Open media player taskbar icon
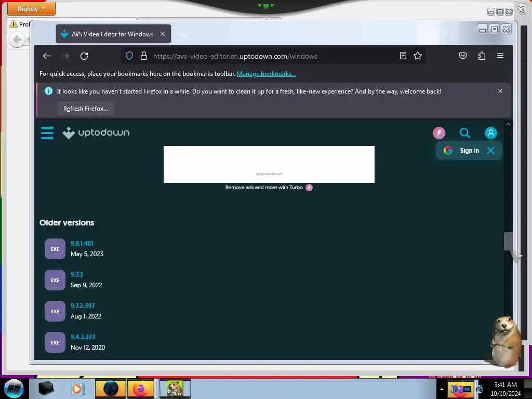 click(77, 389)
